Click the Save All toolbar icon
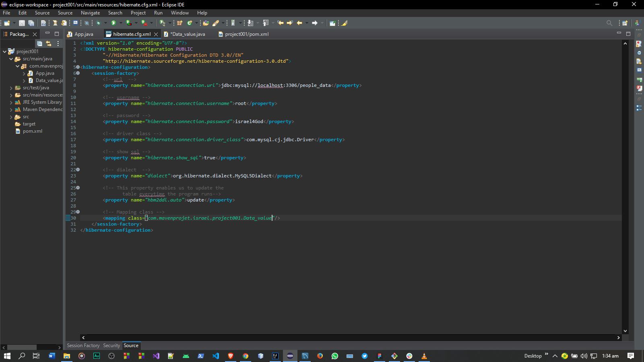The width and height of the screenshot is (644, 362). coord(32,23)
